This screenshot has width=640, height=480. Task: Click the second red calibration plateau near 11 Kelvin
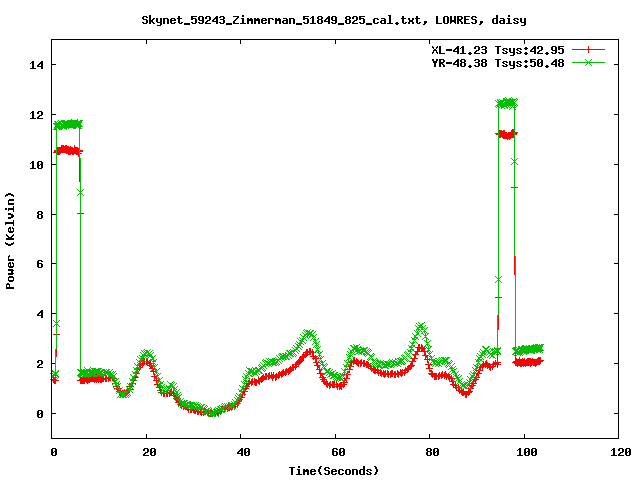pos(507,134)
